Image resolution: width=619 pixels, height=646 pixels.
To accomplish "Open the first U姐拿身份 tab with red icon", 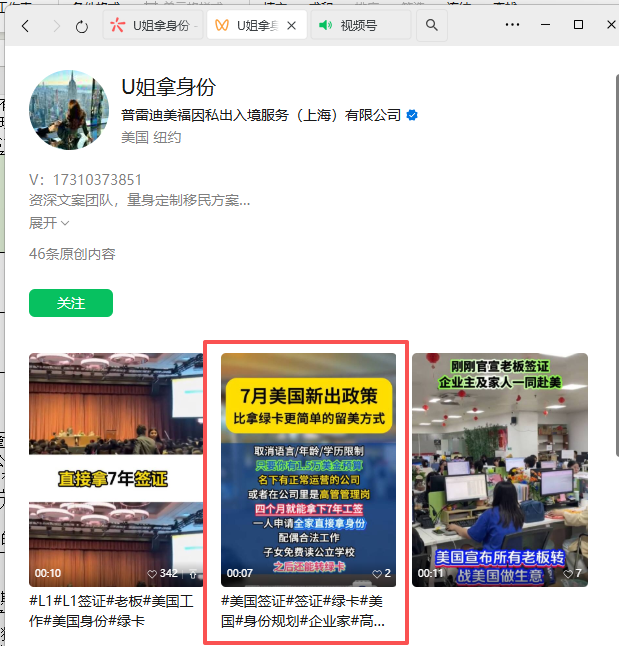I will click(x=152, y=26).
